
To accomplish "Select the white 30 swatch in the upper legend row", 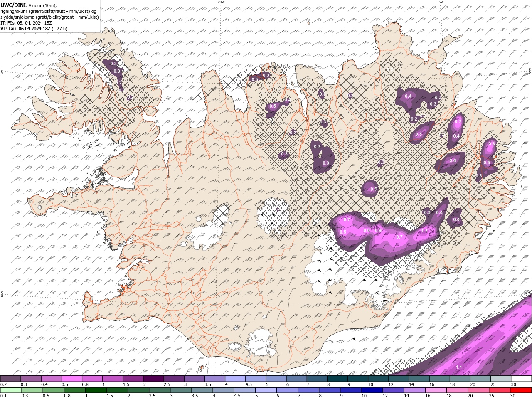I will pyautogui.click(x=521, y=379).
